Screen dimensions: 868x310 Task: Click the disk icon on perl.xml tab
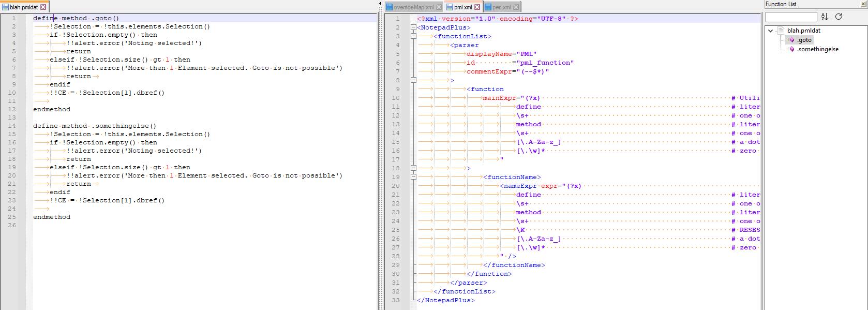click(x=488, y=7)
